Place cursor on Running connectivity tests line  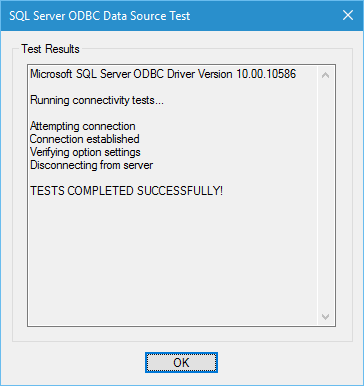click(97, 100)
